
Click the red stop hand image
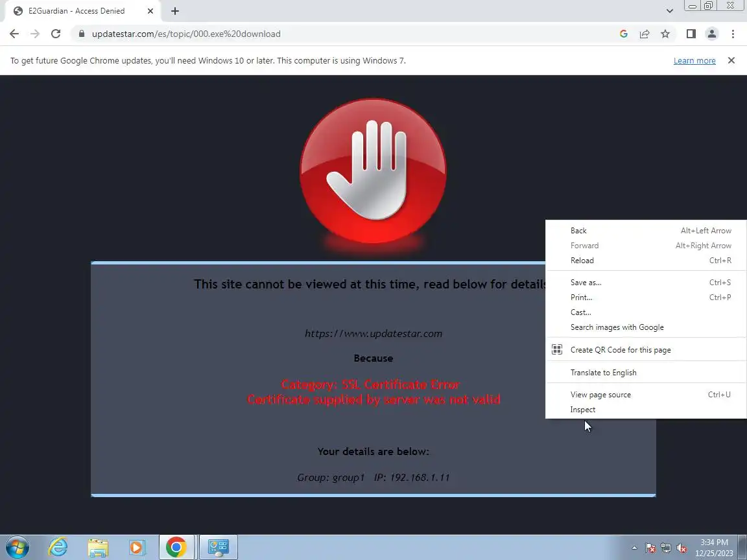373,171
